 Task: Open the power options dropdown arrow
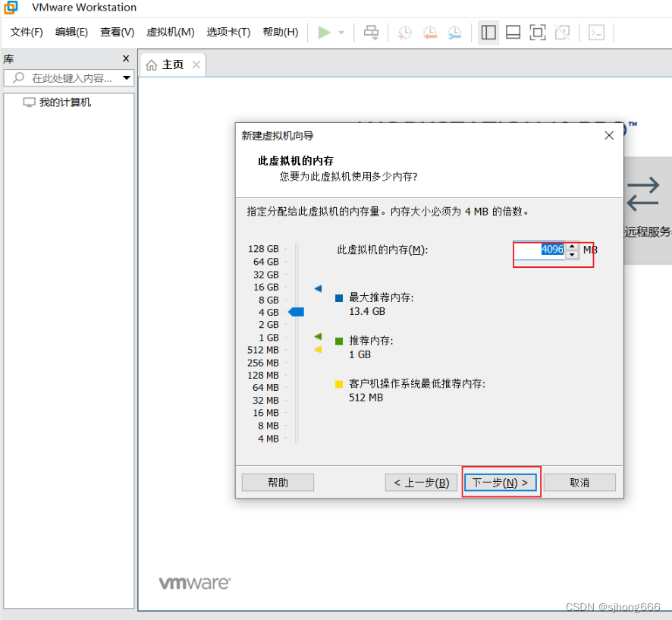tap(341, 33)
